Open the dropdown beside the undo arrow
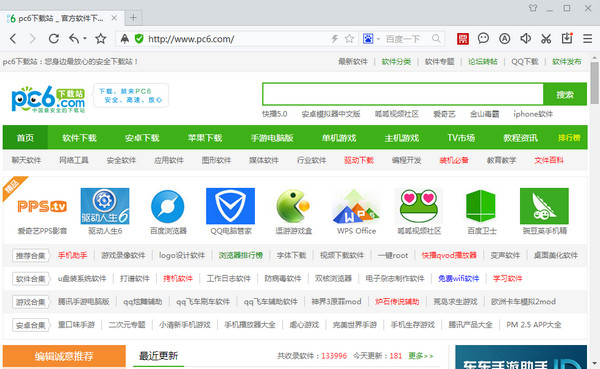 pyautogui.click(x=85, y=39)
